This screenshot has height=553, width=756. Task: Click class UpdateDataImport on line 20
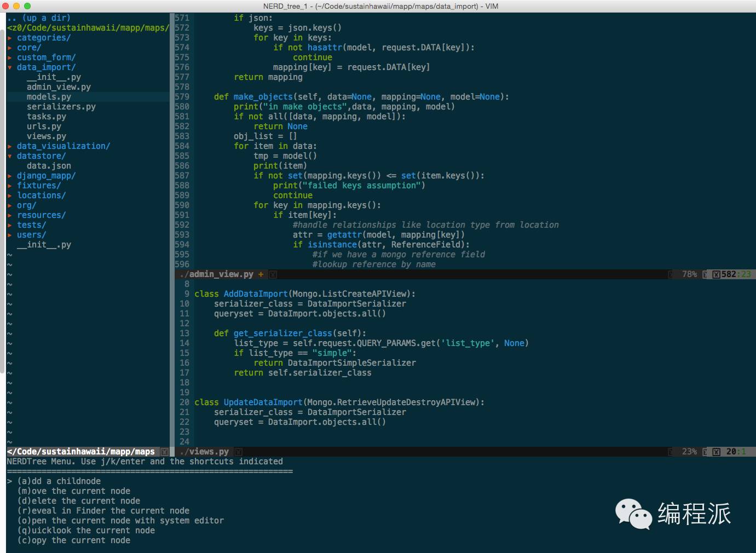pos(339,402)
